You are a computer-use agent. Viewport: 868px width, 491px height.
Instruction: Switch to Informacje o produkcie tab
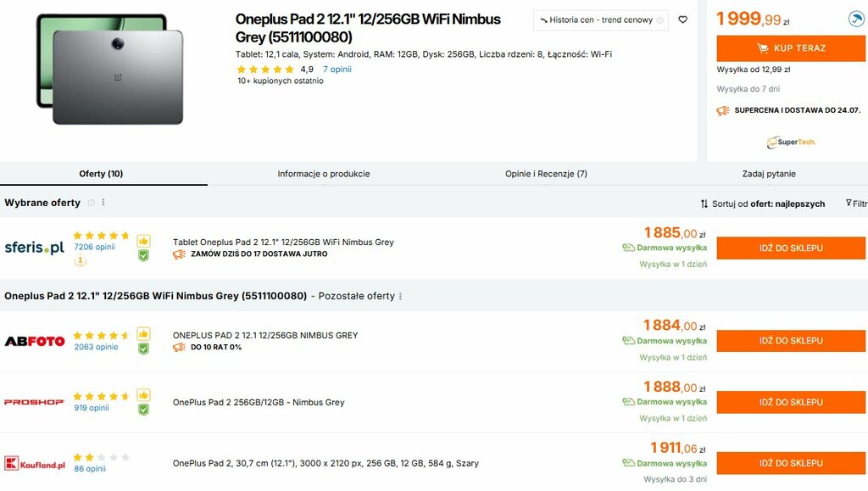tap(324, 174)
